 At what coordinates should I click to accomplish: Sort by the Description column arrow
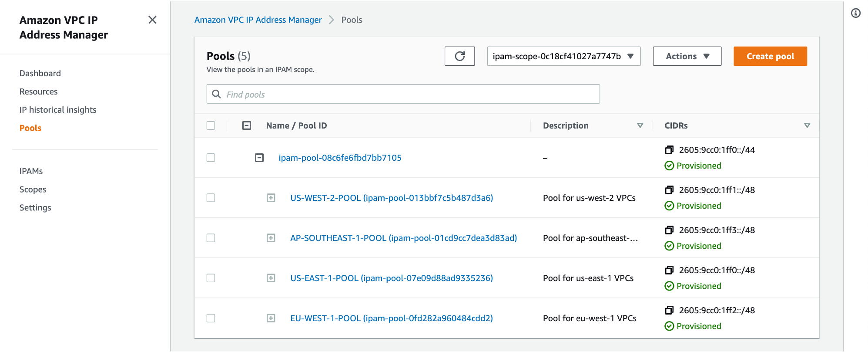pyautogui.click(x=640, y=125)
